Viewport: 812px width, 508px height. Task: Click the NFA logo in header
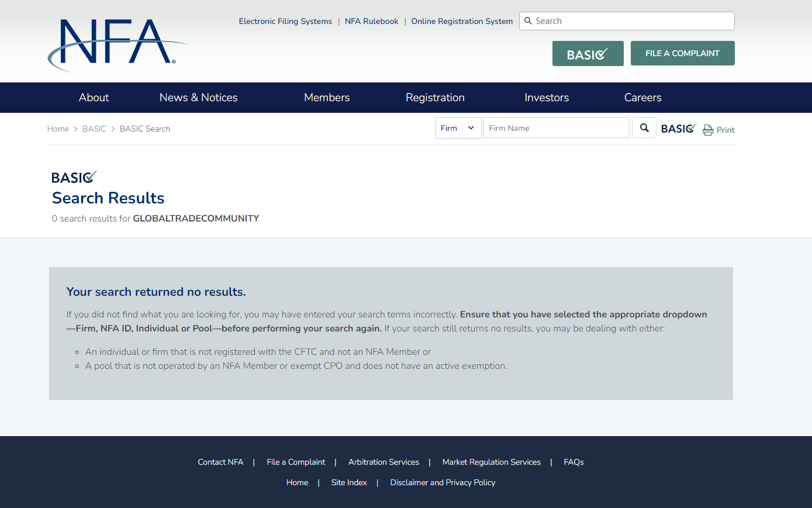pyautogui.click(x=116, y=44)
